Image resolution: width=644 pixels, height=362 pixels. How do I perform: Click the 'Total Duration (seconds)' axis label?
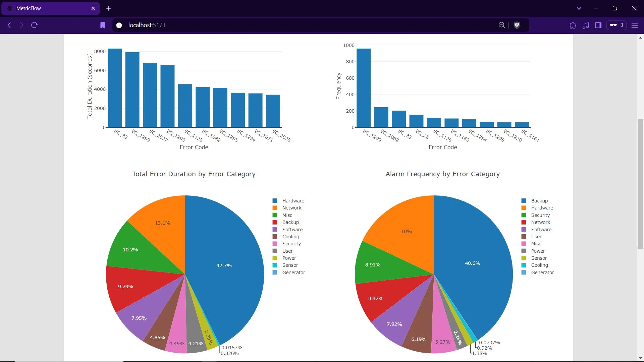pyautogui.click(x=90, y=86)
